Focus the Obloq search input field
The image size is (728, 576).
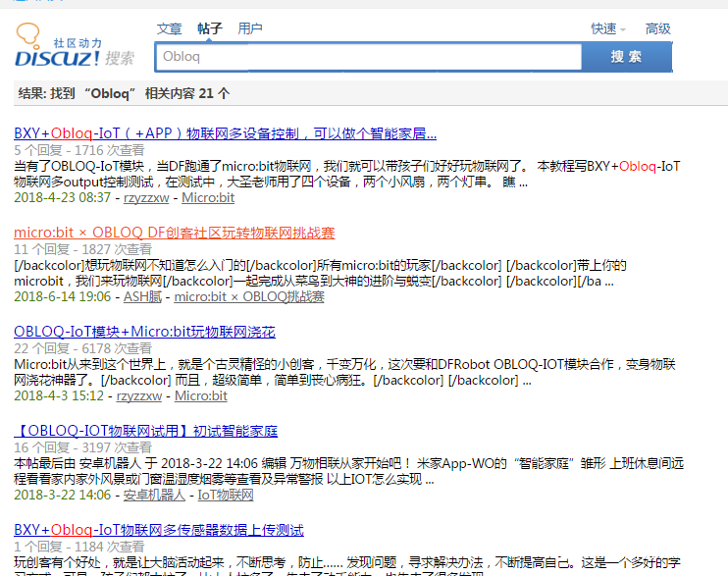click(x=368, y=57)
